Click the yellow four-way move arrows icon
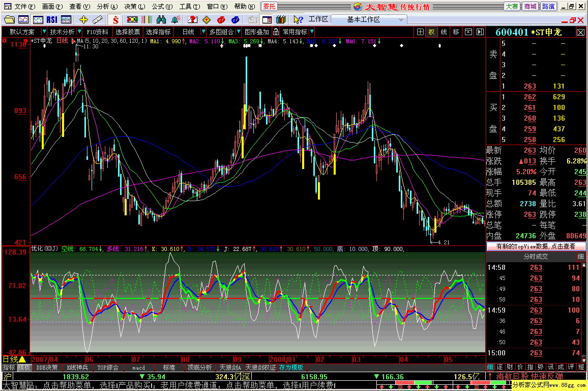This screenshot has width=588, height=391. [x=83, y=19]
